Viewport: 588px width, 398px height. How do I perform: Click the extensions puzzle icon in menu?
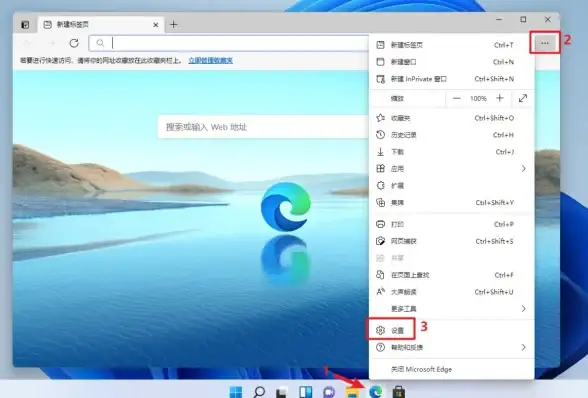point(380,185)
